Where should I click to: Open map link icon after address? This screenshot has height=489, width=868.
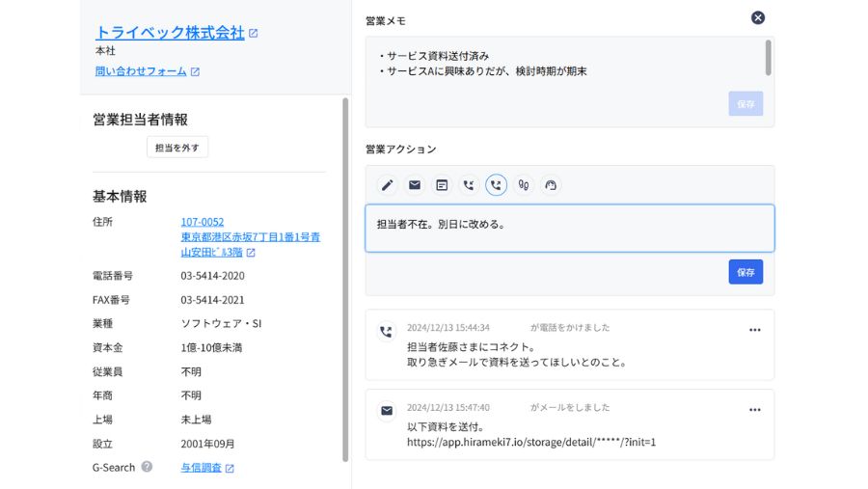(x=251, y=253)
